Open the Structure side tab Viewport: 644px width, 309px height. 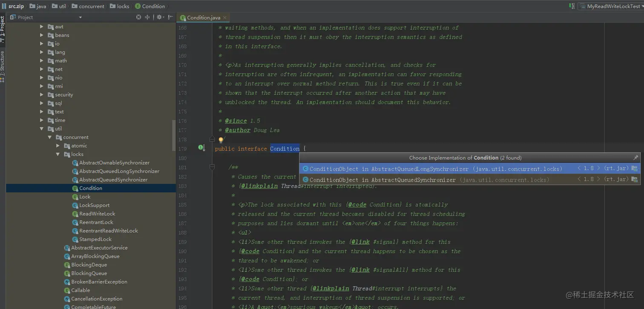(x=3, y=66)
